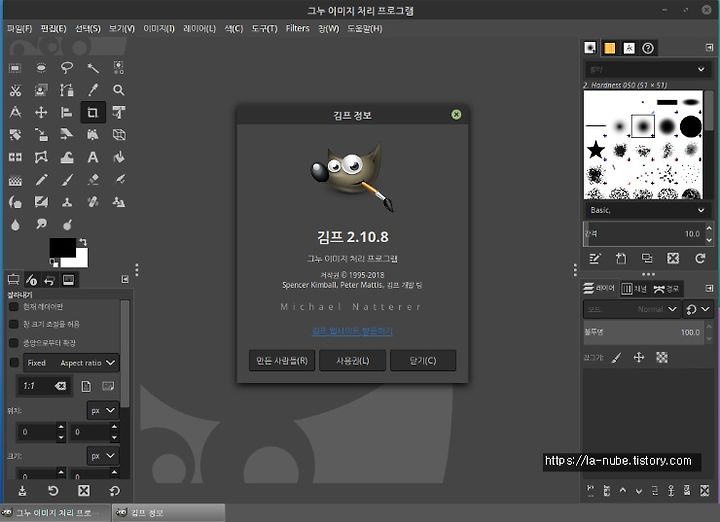720x522 pixels.
Task: Select the Smudge tool
Action: [x=41, y=225]
